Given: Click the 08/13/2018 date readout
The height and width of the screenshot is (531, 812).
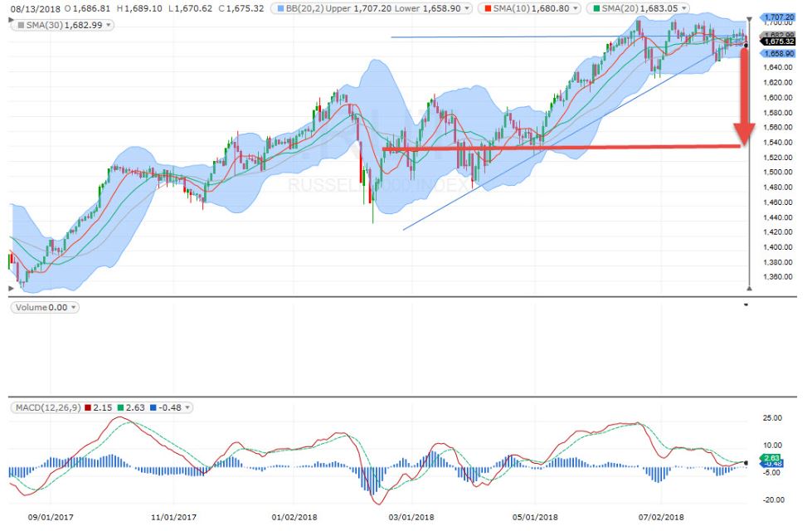Looking at the screenshot, I should coord(35,9).
